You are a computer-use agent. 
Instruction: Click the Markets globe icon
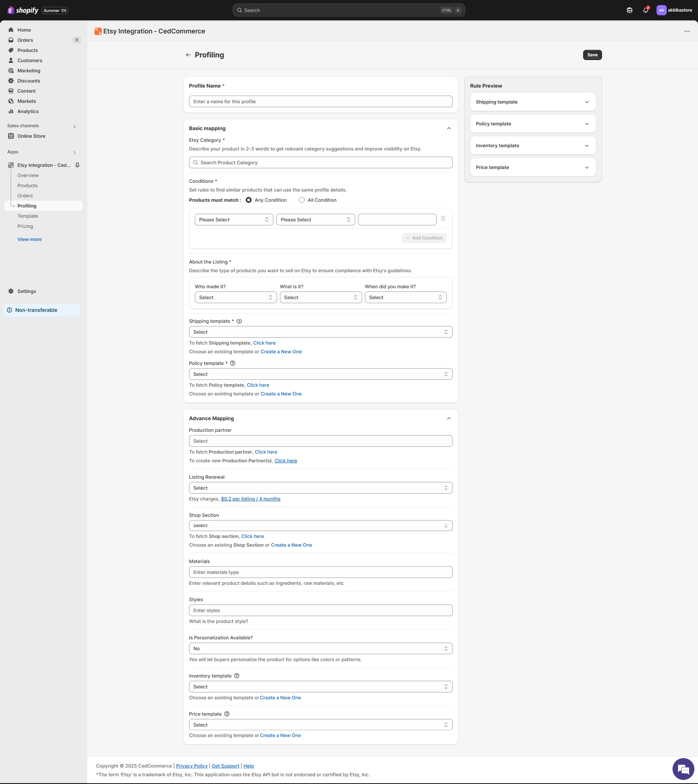tap(11, 101)
